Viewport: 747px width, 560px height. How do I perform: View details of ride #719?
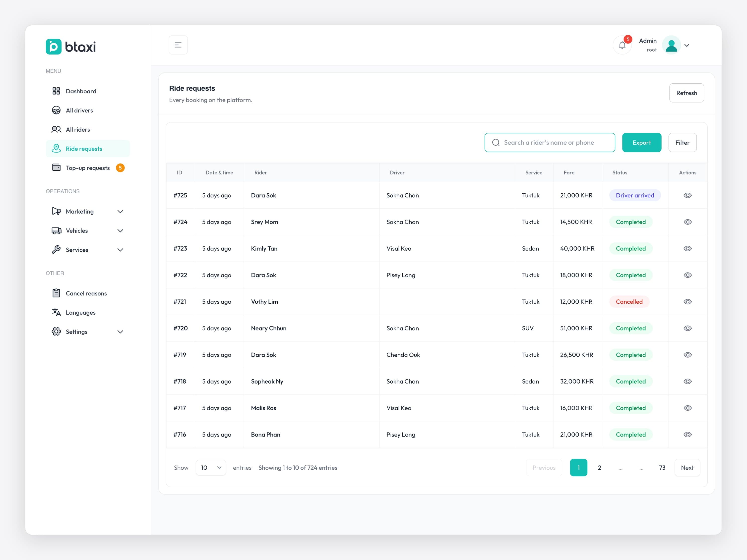(x=687, y=355)
